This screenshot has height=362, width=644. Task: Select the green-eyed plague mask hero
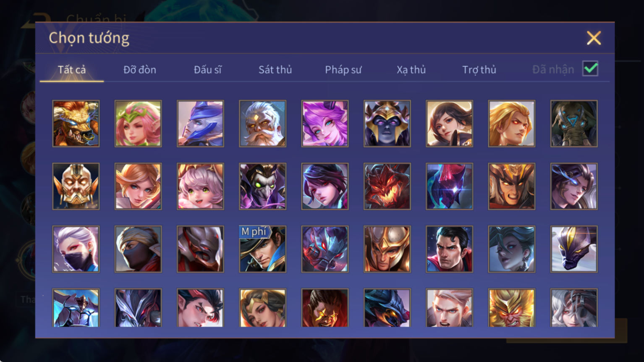pos(262,186)
